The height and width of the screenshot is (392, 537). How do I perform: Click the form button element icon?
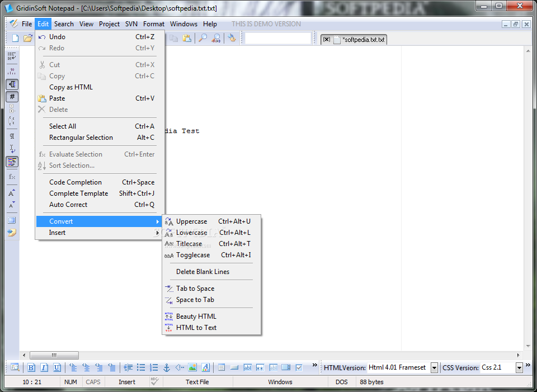(234, 368)
